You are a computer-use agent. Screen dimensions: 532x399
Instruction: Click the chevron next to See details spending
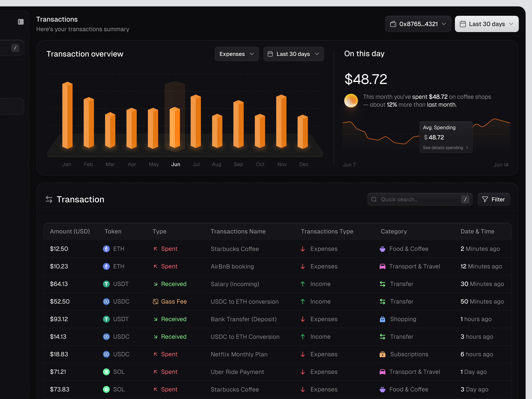pos(467,147)
